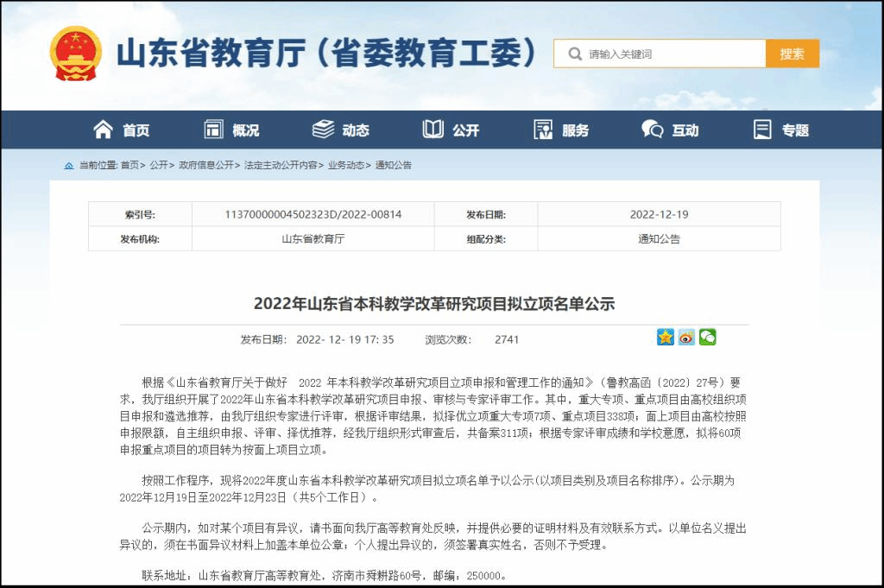Click the small home icon in the breadcrumb
The width and height of the screenshot is (884, 588).
coord(69,165)
